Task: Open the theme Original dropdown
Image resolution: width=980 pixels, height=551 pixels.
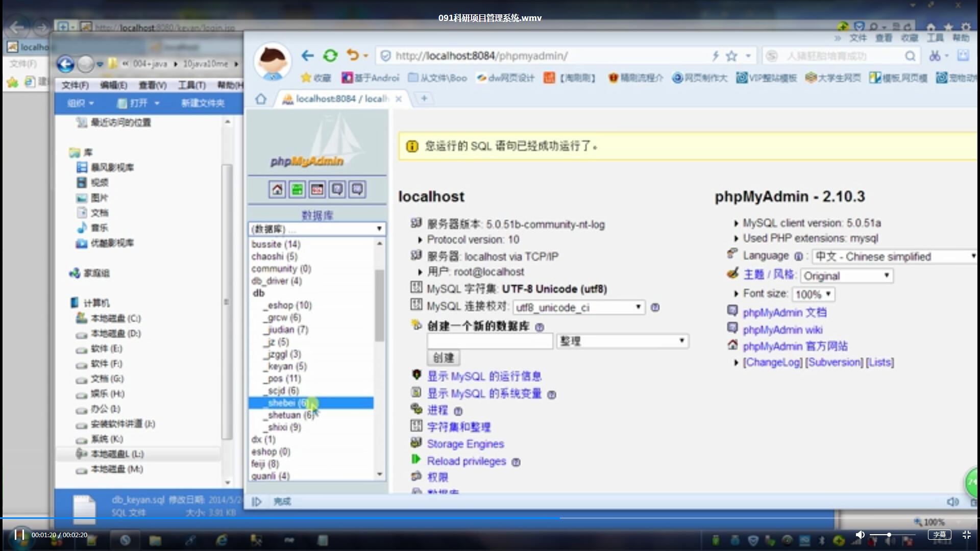Action: pos(846,276)
